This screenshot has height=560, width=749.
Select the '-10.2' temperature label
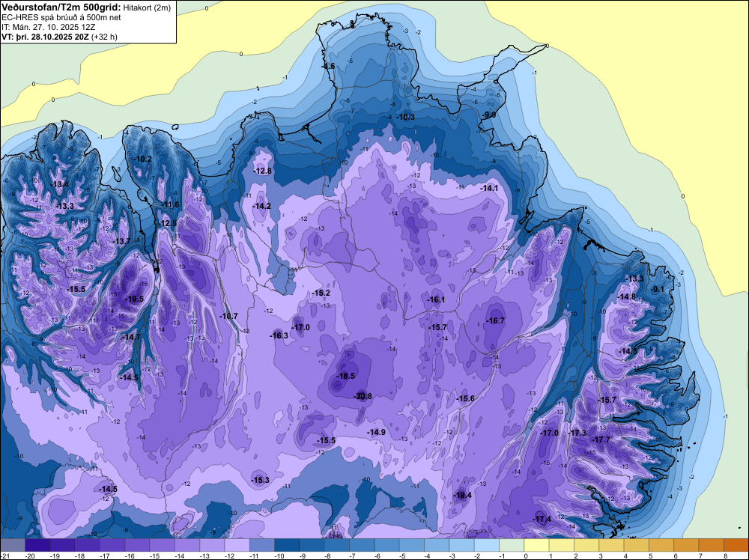(143, 159)
